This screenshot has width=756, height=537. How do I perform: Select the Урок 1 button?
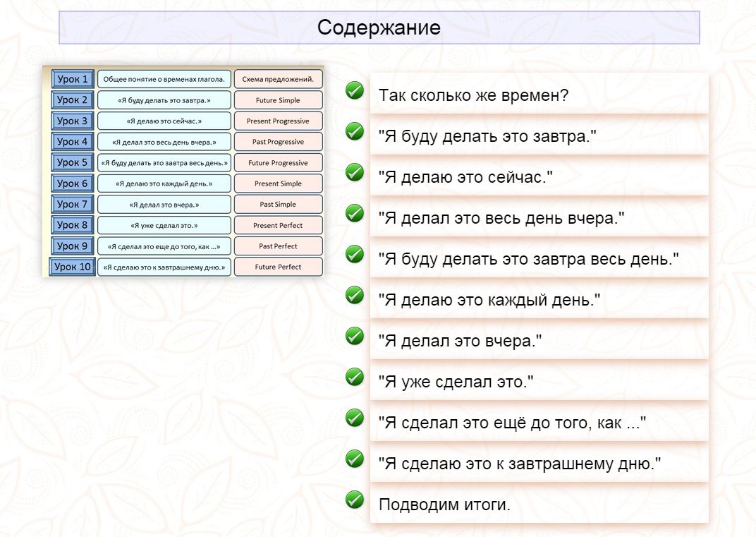(x=73, y=79)
